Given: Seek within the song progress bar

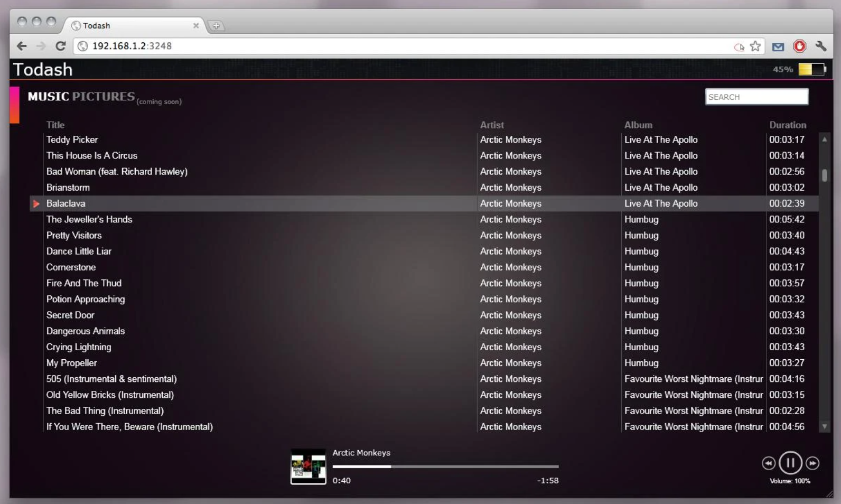Looking at the screenshot, I should click(445, 466).
